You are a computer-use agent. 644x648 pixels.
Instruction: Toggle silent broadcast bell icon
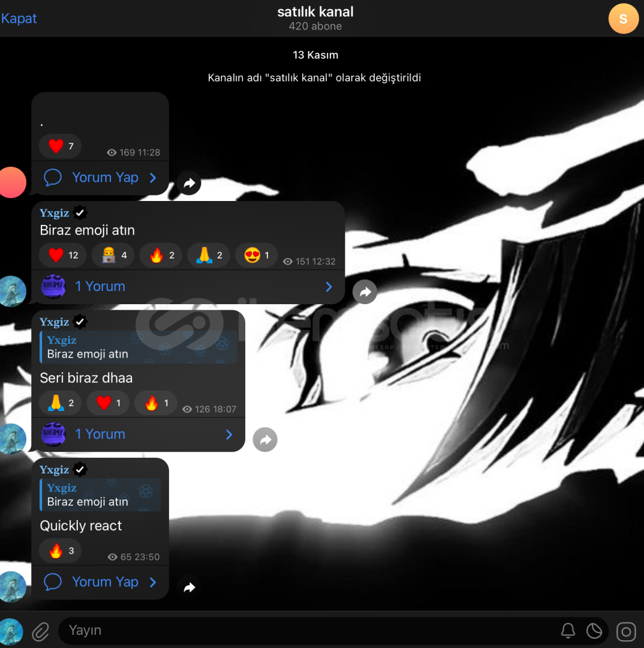coord(568,631)
